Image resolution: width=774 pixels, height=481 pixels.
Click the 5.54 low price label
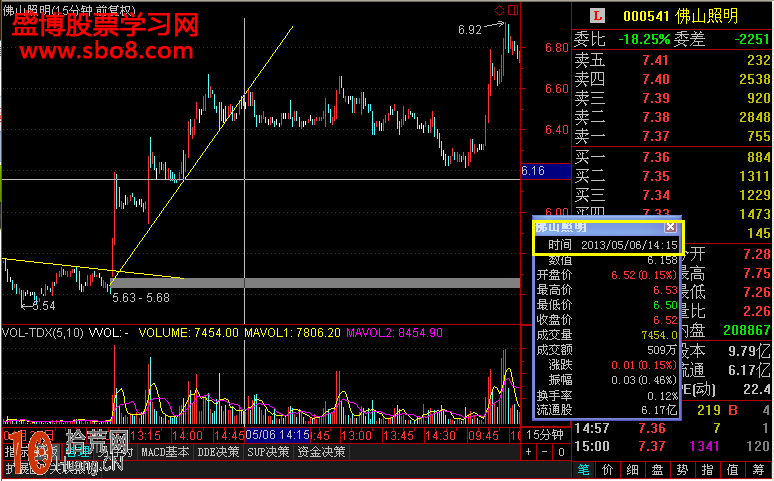[44, 306]
